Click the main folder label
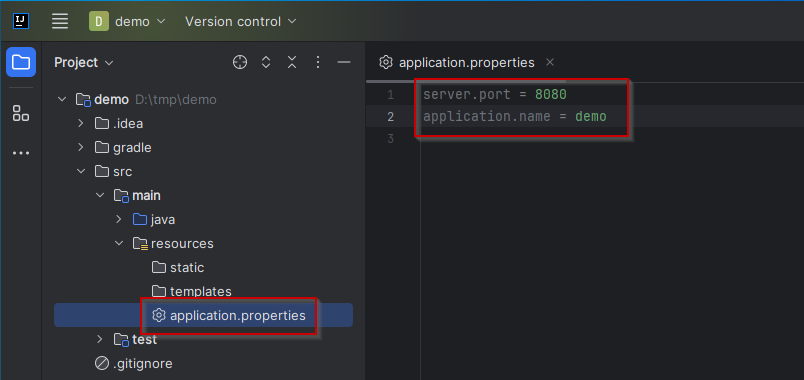The height and width of the screenshot is (380, 804). 146,195
